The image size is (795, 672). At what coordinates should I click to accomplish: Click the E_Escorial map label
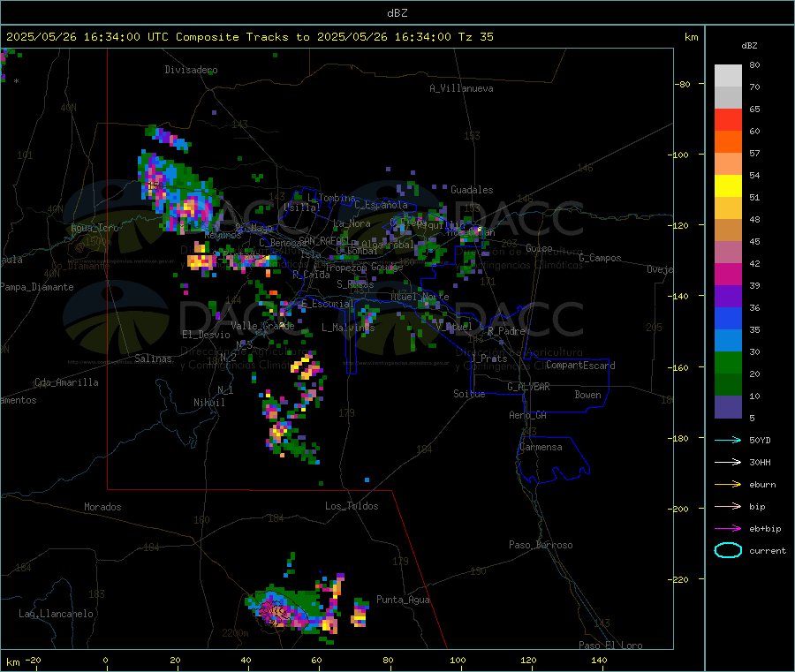pos(327,304)
